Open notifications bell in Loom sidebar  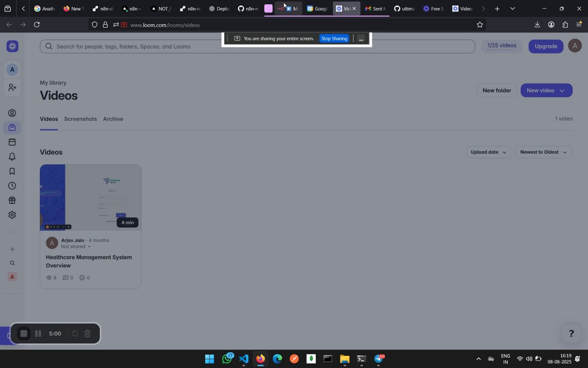(x=12, y=157)
